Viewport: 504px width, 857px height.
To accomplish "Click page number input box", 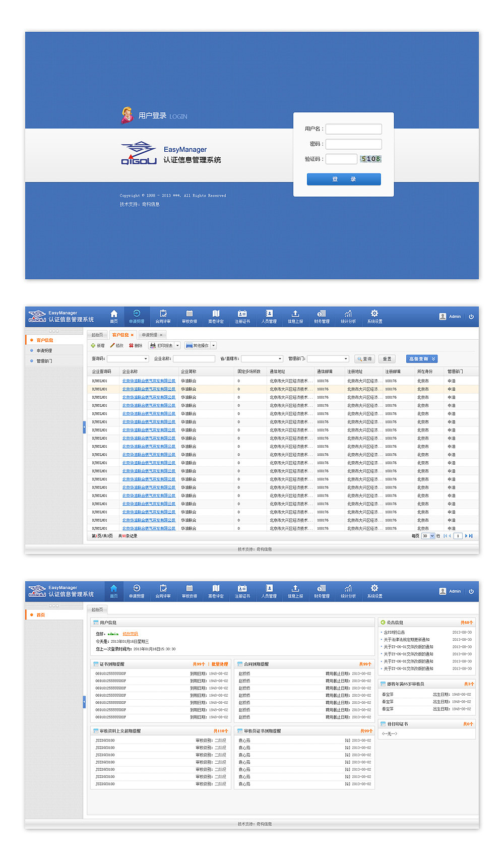I will 458,536.
